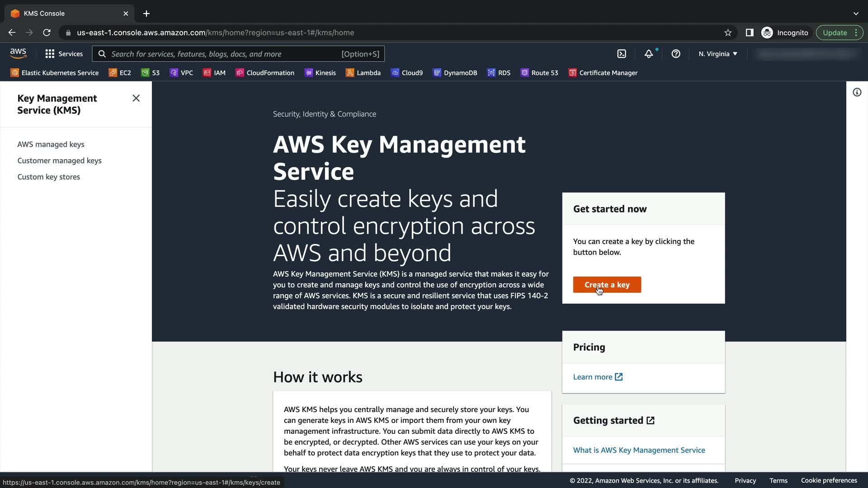Image resolution: width=868 pixels, height=488 pixels.
Task: Bookmark this page with star icon
Action: (x=728, y=33)
